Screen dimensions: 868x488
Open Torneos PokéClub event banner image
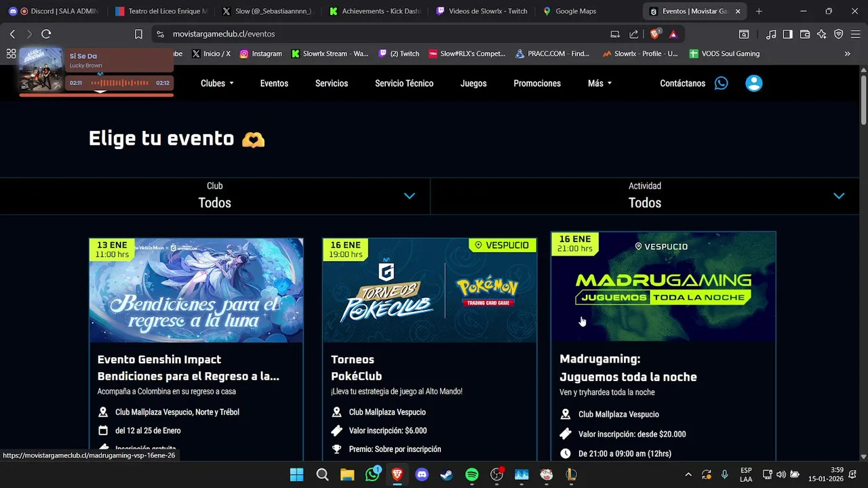429,290
